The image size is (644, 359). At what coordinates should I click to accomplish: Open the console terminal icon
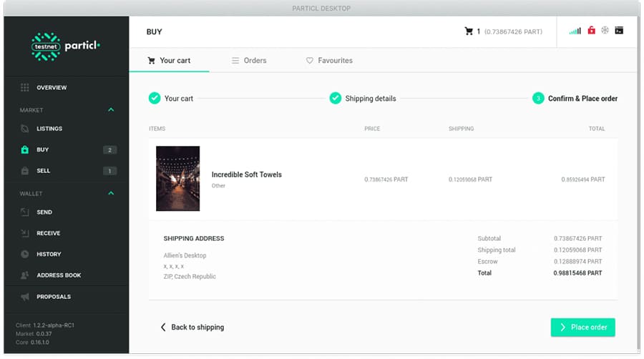point(619,31)
